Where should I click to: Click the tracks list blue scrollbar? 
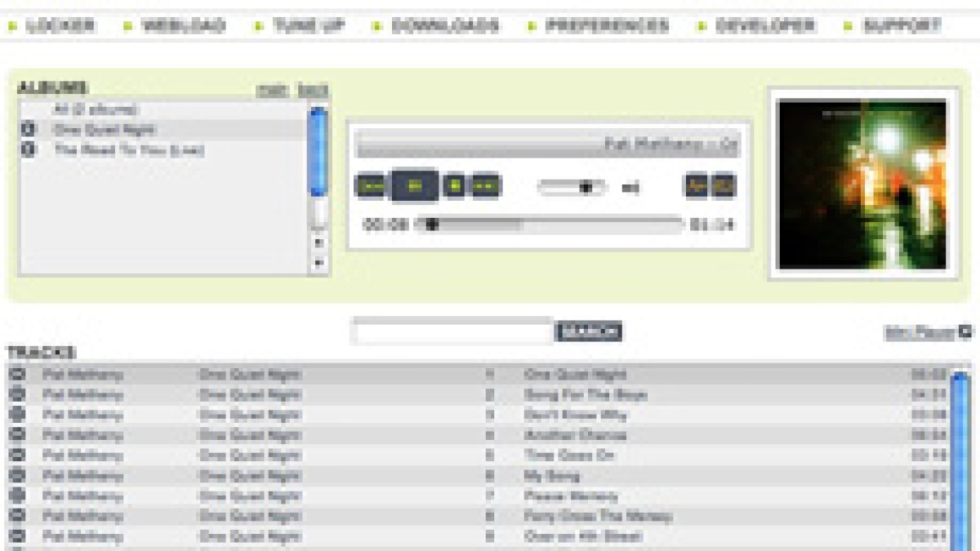960,461
